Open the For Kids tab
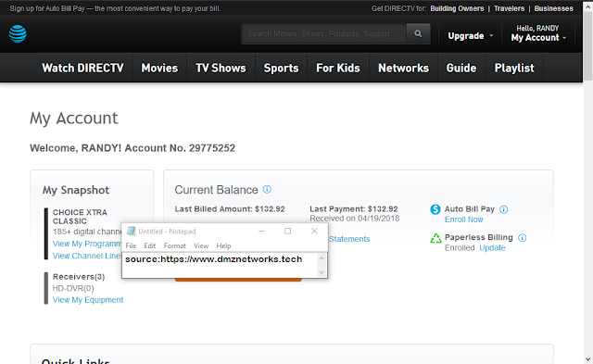Screen dimensions: 593x364 click(x=338, y=68)
